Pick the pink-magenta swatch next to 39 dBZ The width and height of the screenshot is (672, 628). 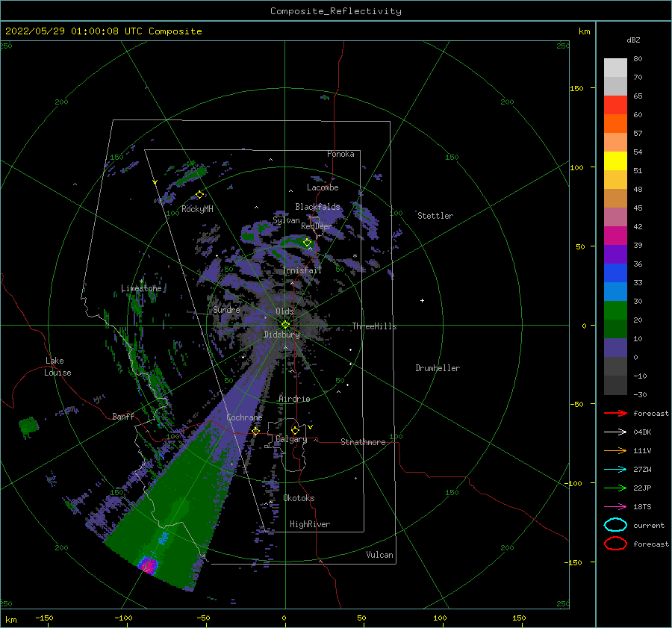[615, 236]
